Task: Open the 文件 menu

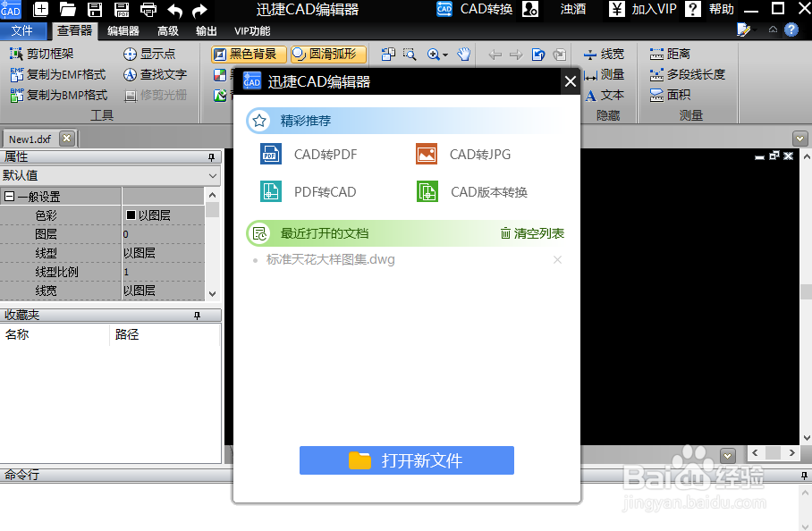Action: 22,30
